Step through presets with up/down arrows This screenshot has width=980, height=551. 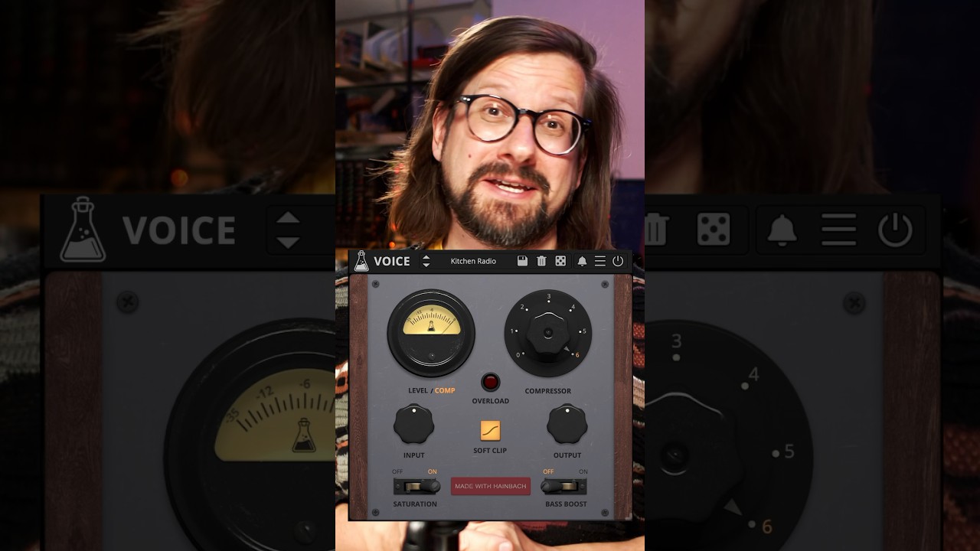[426, 261]
